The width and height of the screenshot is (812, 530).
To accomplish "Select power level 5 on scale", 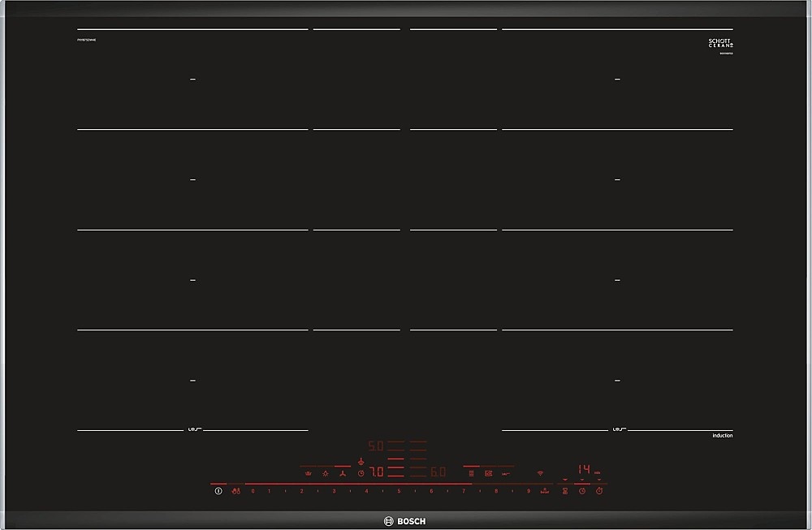I will (x=399, y=491).
